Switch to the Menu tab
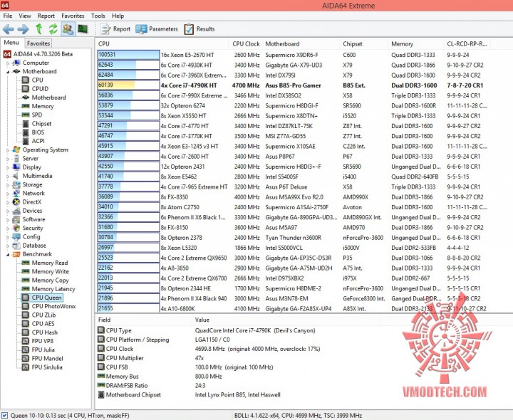Viewport: 513px width, 420px height. (11, 43)
